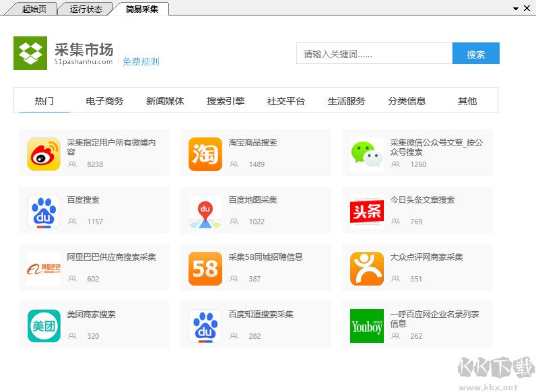Select the Alibaba supplier search icon
This screenshot has width=536, height=392.
pos(44,269)
